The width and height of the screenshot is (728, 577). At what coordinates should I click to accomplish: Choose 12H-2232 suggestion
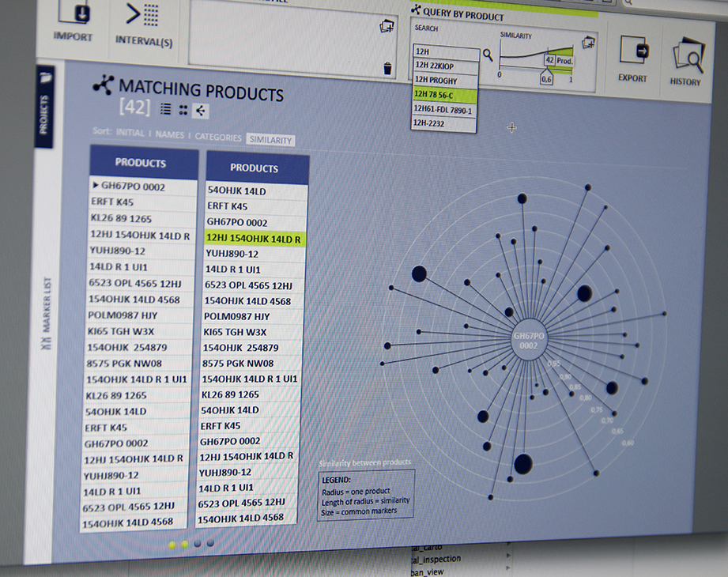(x=444, y=124)
